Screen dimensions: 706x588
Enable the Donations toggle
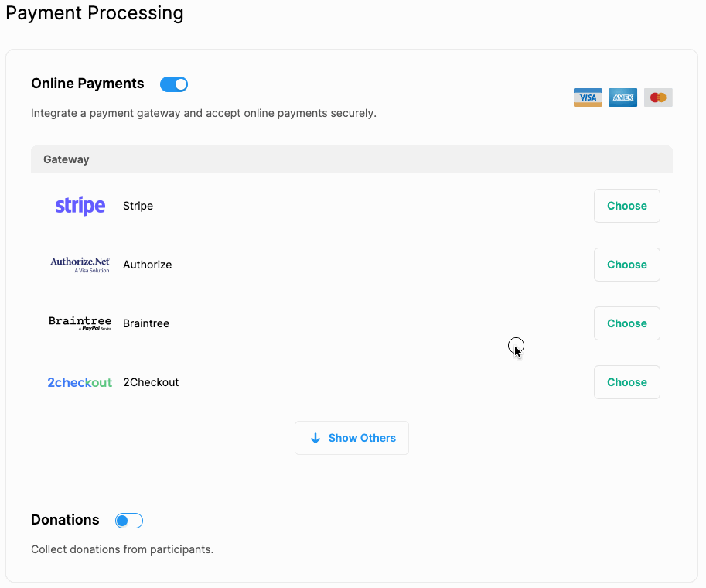128,520
